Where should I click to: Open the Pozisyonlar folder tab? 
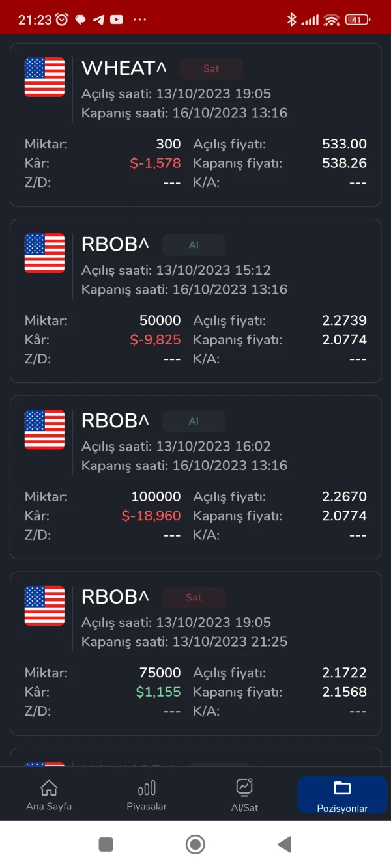pos(342,789)
